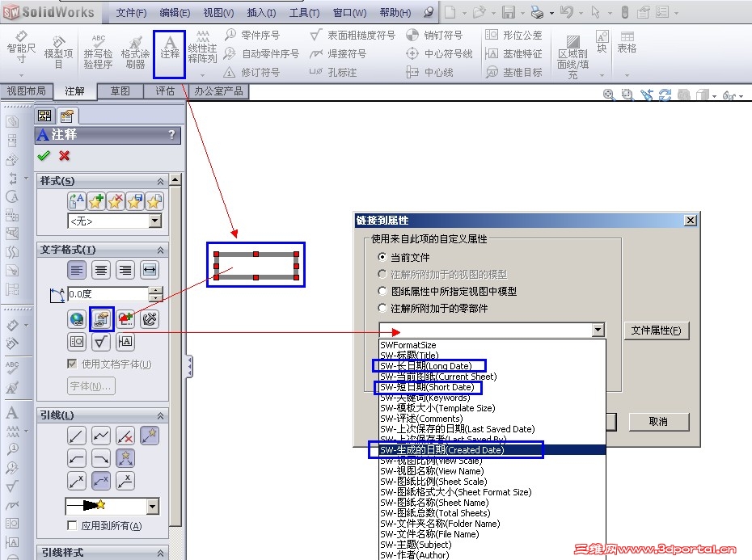Select center text alignment
Image resolution: width=752 pixels, height=560 pixels.
pyautogui.click(x=101, y=271)
